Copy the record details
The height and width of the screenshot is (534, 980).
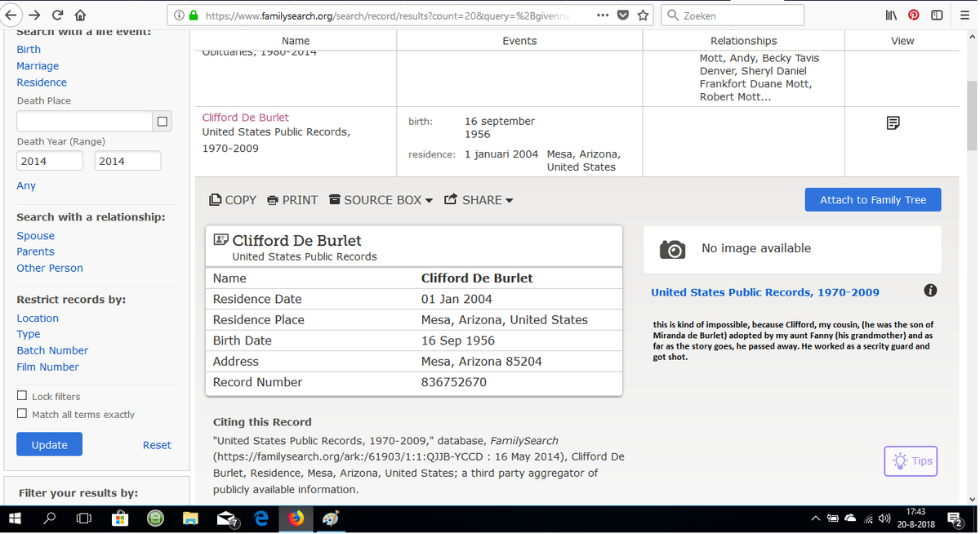pos(233,200)
